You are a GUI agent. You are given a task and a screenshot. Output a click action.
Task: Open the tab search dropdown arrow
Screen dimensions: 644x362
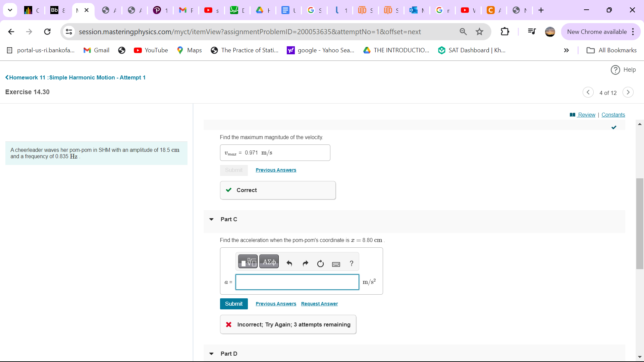(10, 10)
